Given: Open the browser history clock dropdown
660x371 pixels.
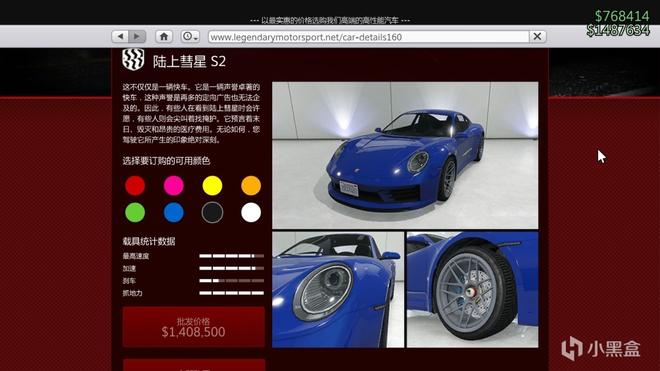Looking at the screenshot, I should tap(190, 37).
